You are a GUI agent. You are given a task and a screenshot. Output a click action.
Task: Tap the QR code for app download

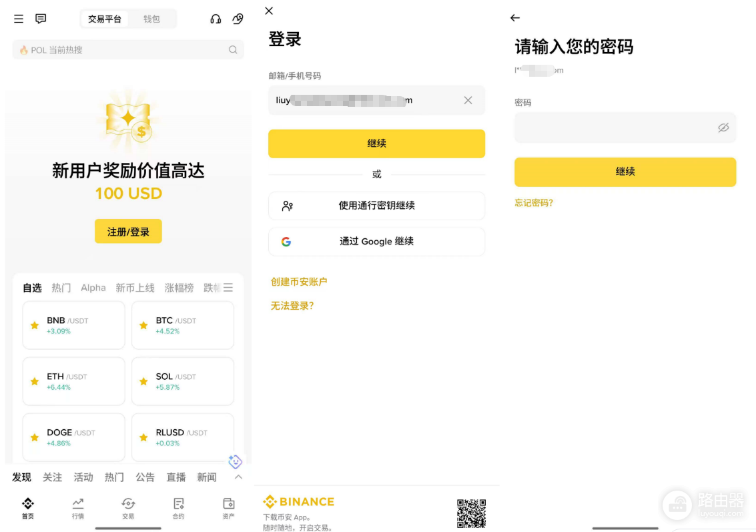(x=472, y=513)
